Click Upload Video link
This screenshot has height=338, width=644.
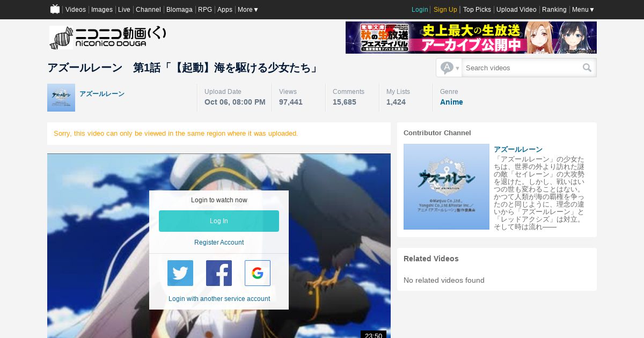(516, 10)
